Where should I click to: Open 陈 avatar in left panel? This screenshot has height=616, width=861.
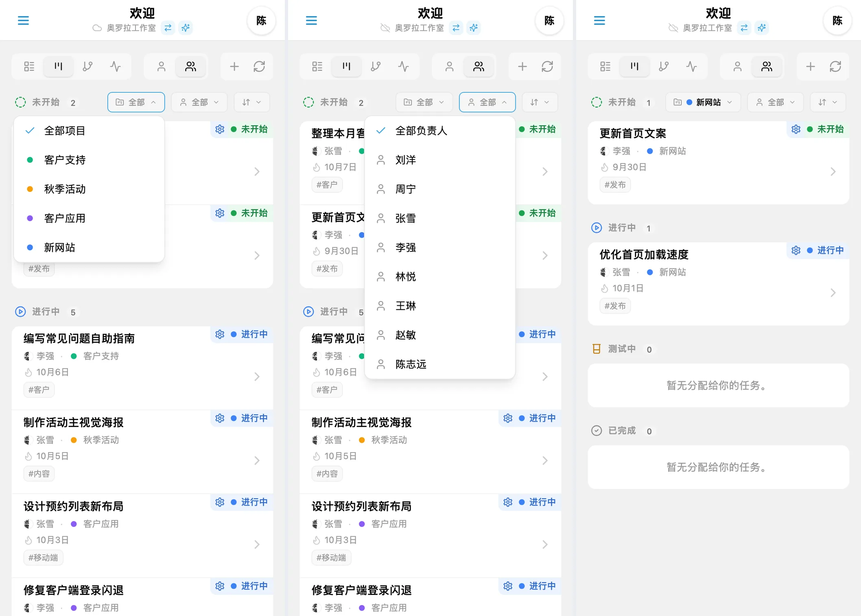coord(261,20)
